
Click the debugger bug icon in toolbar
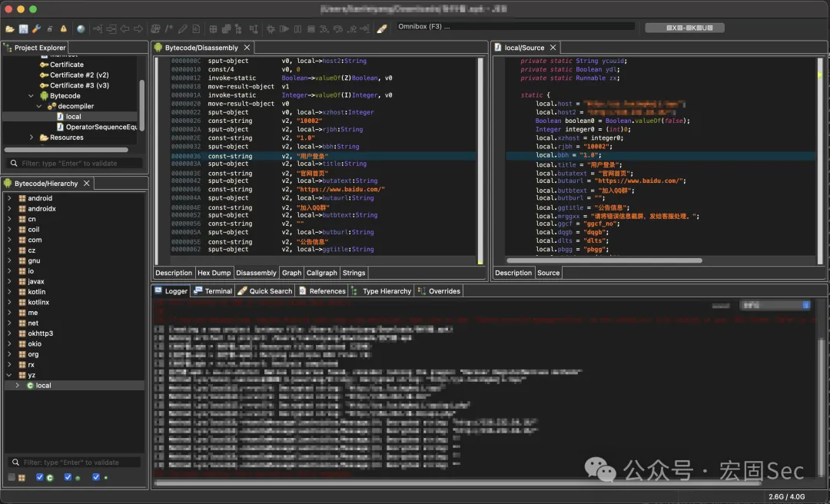(x=271, y=28)
